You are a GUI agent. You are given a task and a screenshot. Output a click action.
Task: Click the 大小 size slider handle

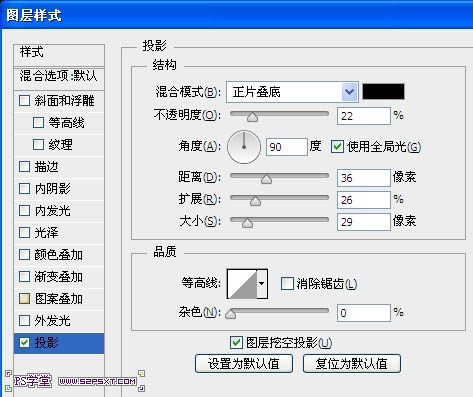tap(247, 223)
